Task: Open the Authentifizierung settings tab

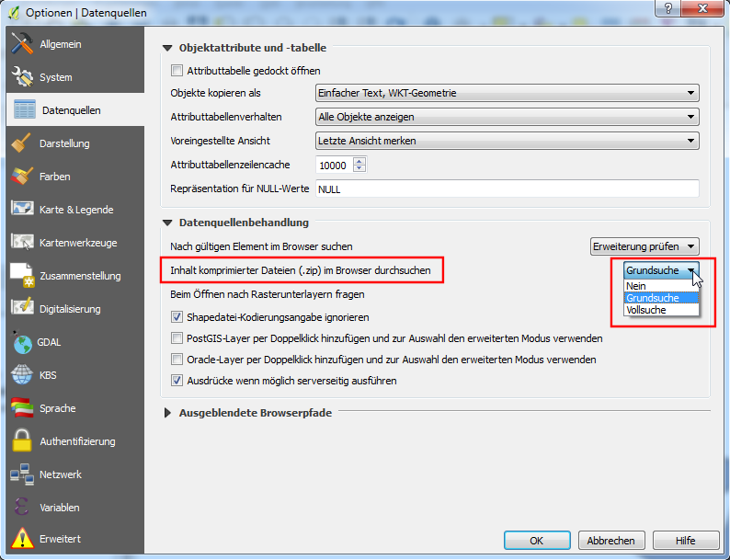Action: 75,440
